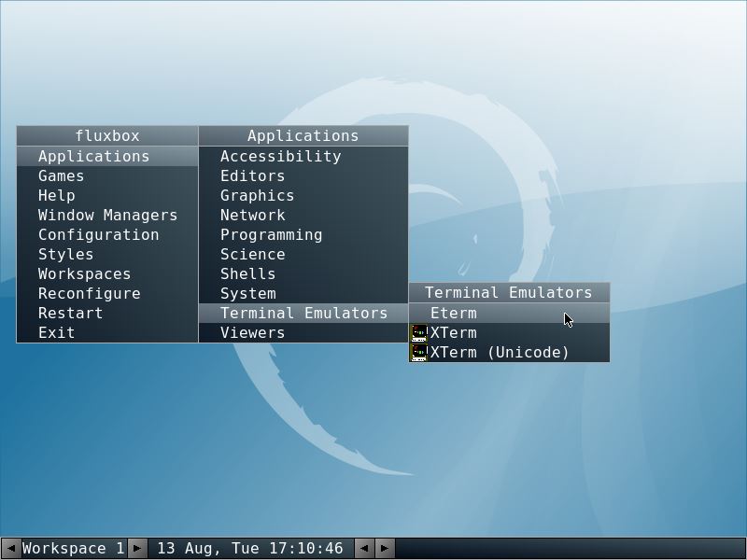Open the Programming category

(303, 235)
